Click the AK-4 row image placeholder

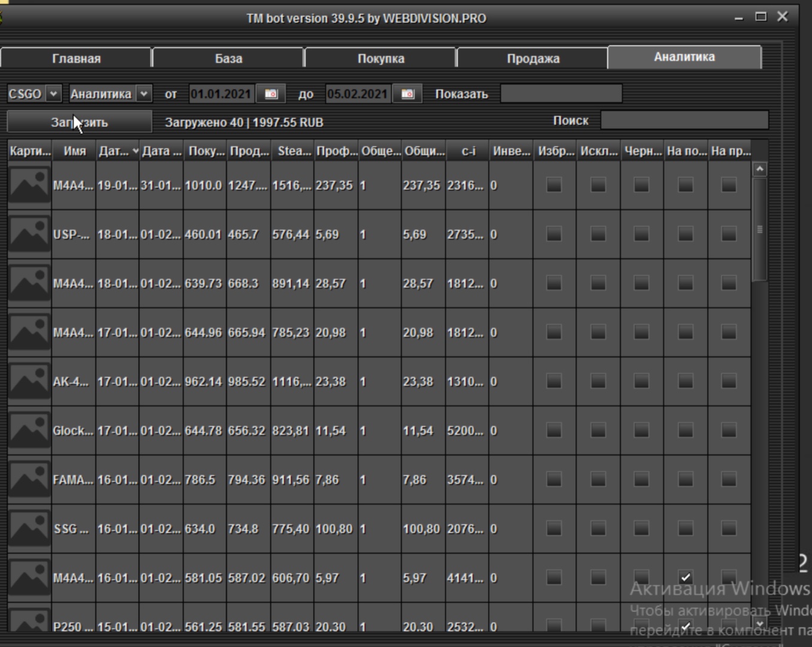point(29,382)
